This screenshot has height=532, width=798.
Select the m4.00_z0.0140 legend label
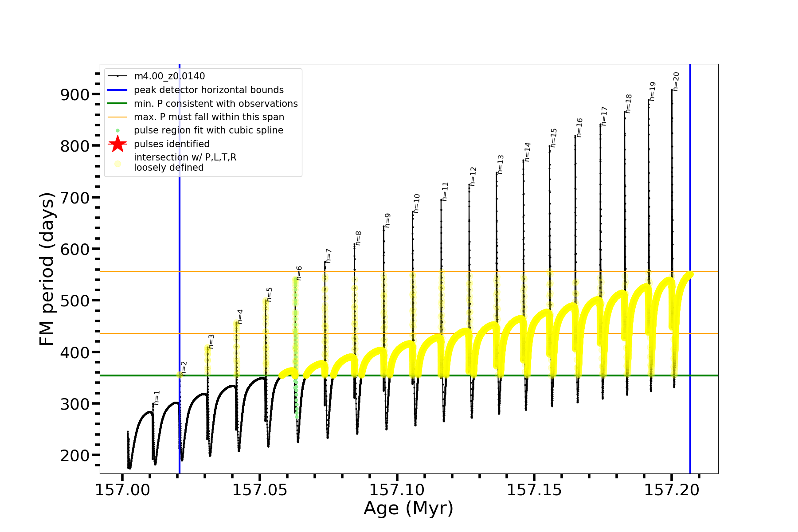169,77
